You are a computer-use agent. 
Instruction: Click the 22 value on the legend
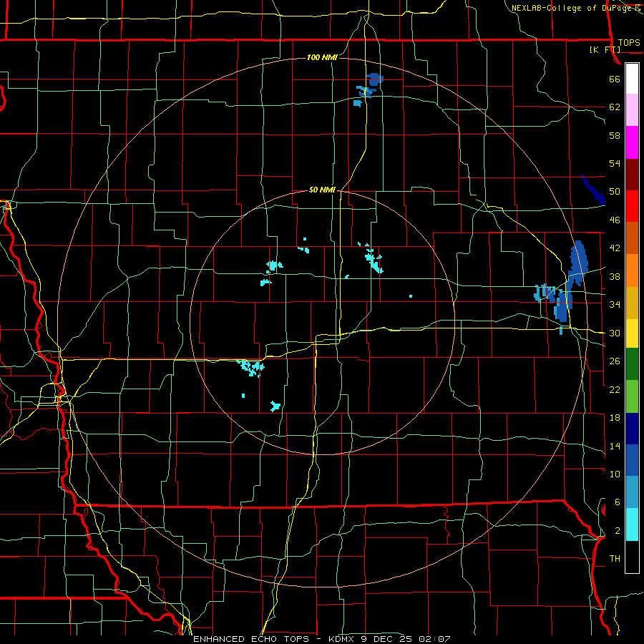615,389
